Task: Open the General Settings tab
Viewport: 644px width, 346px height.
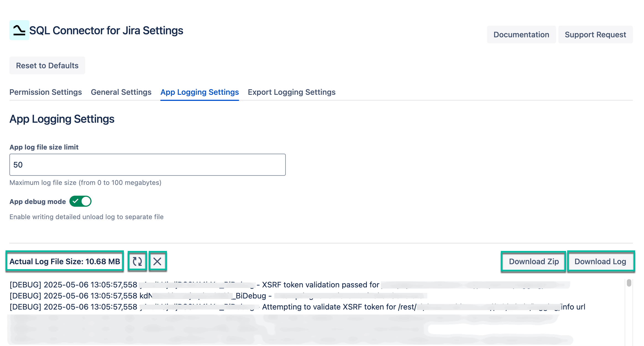Action: 121,92
